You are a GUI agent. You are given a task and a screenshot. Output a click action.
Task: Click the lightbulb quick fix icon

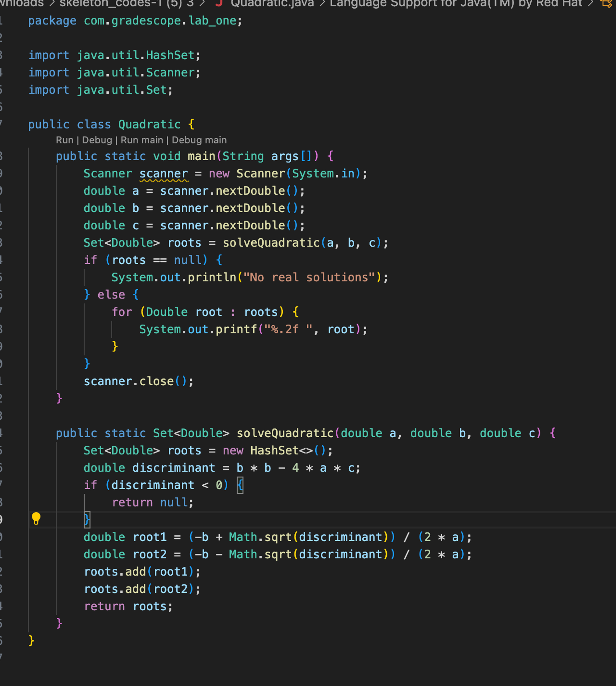pyautogui.click(x=37, y=518)
